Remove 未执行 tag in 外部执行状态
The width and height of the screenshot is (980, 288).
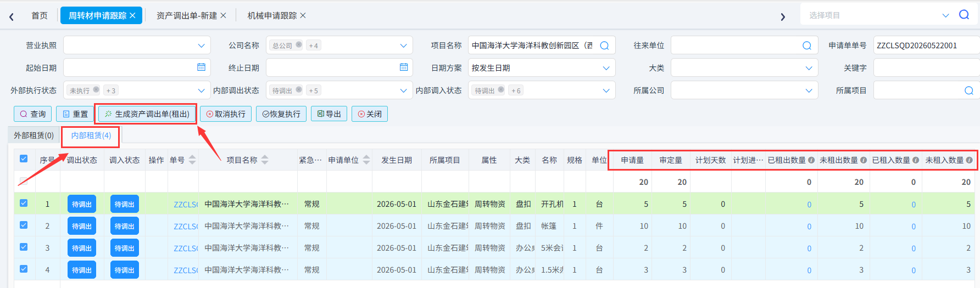click(x=96, y=90)
